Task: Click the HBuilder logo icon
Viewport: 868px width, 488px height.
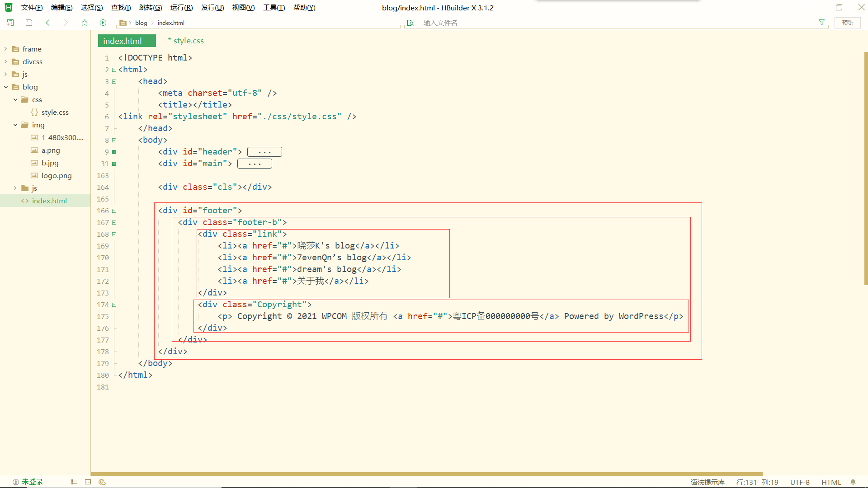Action: (8, 8)
